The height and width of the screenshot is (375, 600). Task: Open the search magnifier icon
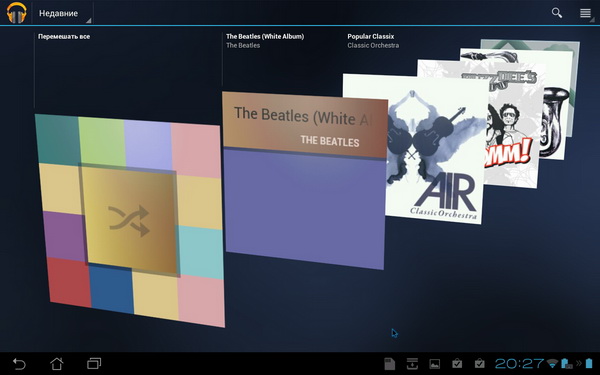[557, 13]
